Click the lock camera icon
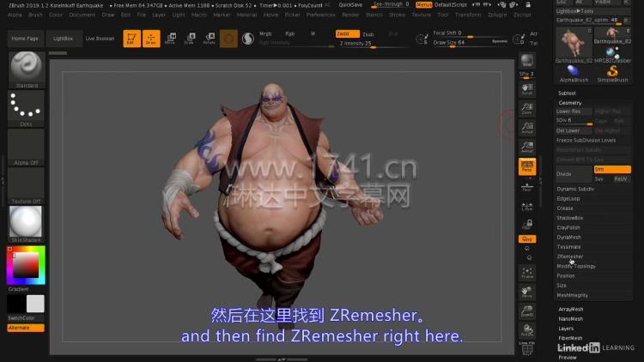Image resolution: width=644 pixels, height=362 pixels. pyautogui.click(x=527, y=224)
